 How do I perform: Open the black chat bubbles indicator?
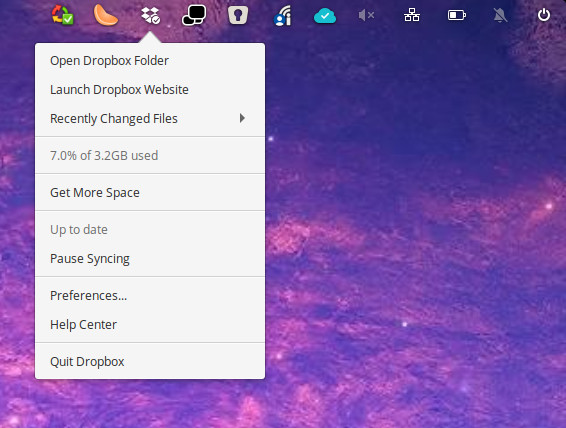tap(194, 15)
